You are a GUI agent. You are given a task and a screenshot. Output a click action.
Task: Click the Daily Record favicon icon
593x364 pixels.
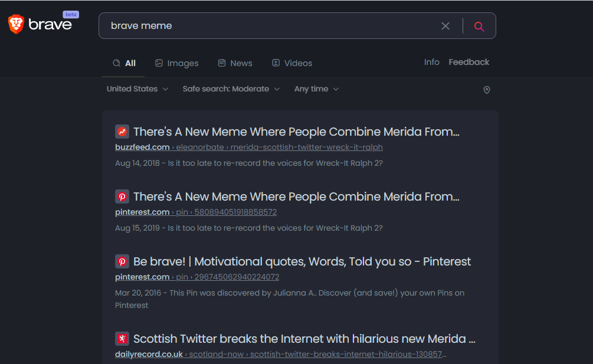pyautogui.click(x=122, y=339)
